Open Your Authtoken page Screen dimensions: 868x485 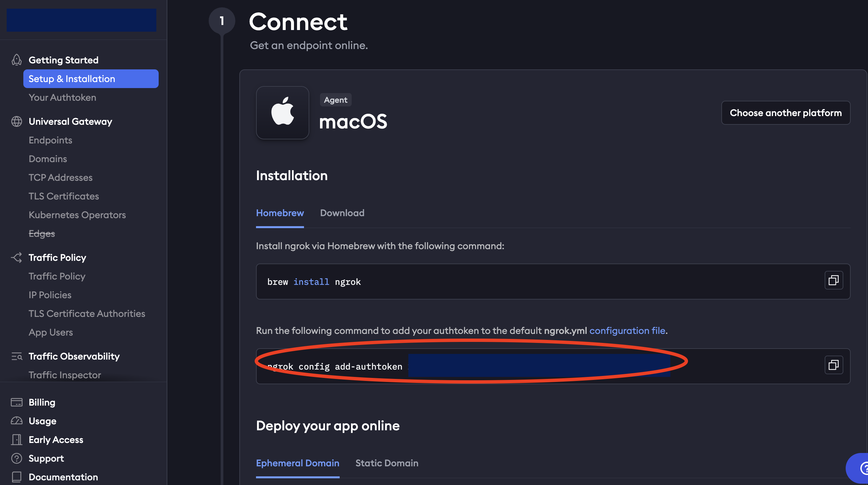click(x=62, y=97)
